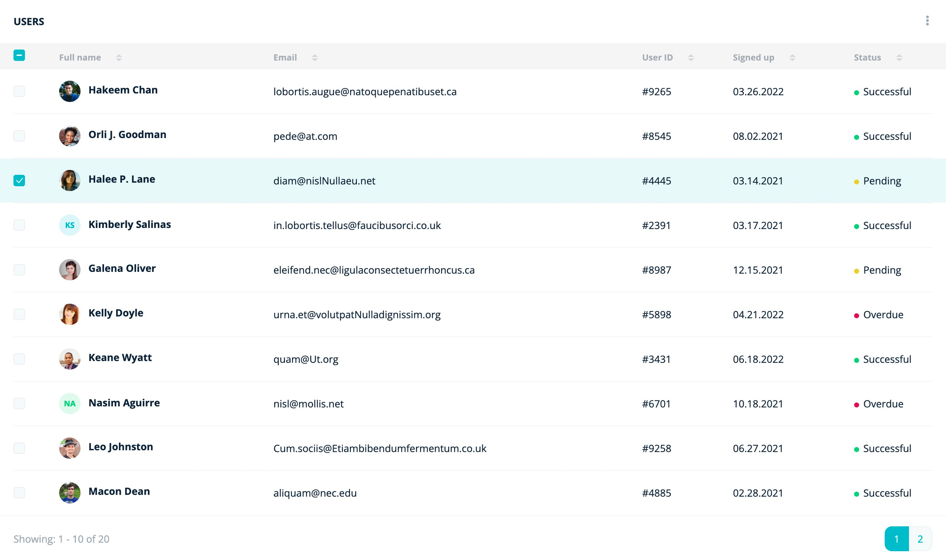Click Galena Oliver's avatar picture

[x=70, y=270]
